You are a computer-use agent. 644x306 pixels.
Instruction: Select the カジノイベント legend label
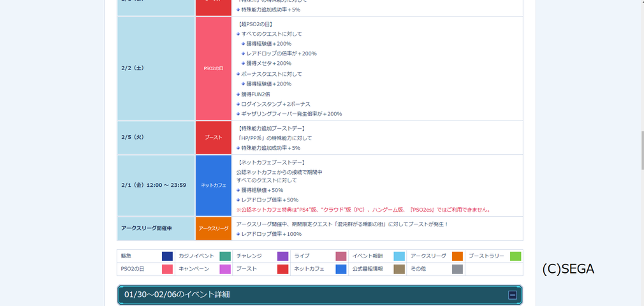pos(196,256)
